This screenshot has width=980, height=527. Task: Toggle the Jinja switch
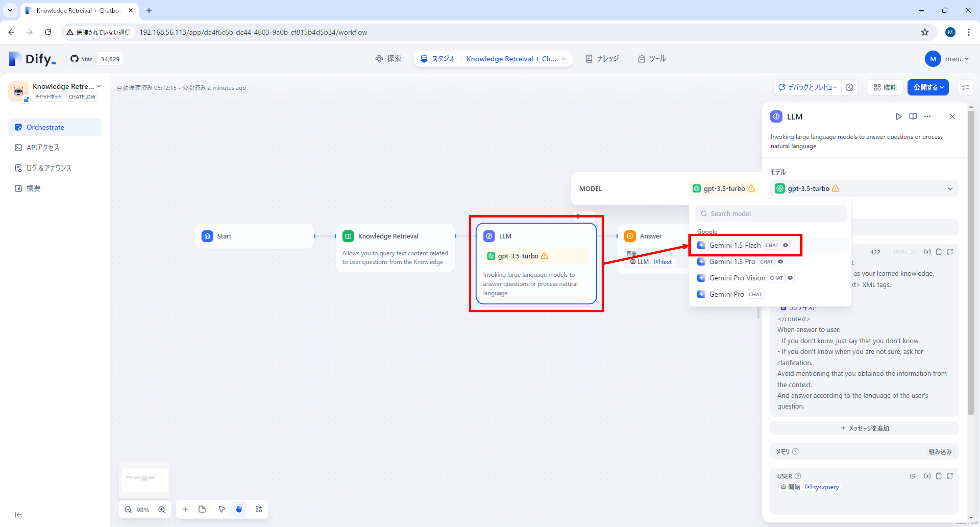[911, 252]
